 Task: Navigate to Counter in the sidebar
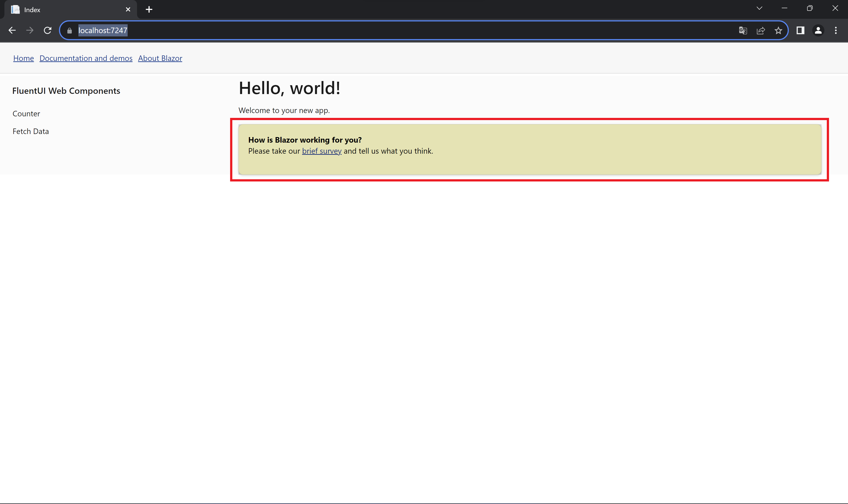26,114
